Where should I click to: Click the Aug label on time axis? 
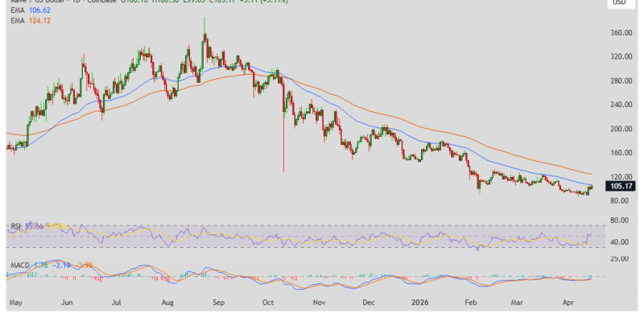click(x=167, y=305)
